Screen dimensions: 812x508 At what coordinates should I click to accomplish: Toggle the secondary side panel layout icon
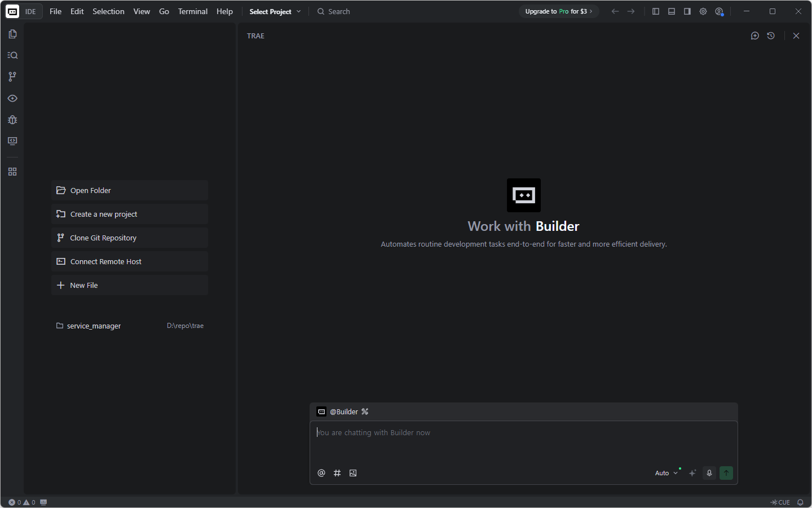pos(687,11)
